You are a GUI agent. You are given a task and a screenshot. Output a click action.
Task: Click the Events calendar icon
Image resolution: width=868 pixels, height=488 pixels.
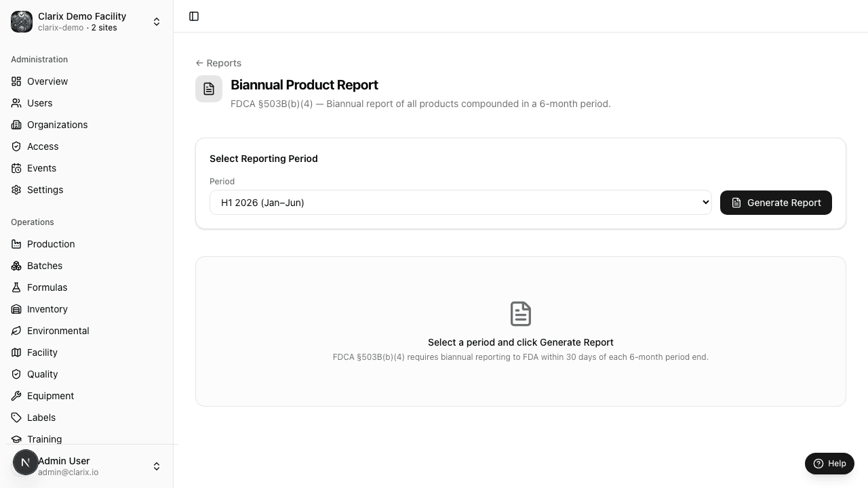click(x=16, y=168)
